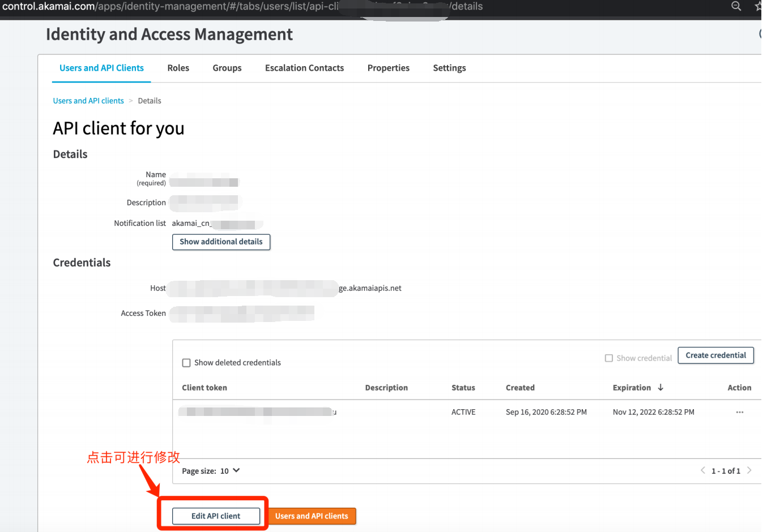The height and width of the screenshot is (532, 763).
Task: Click the Credentials section heading
Action: coord(82,263)
